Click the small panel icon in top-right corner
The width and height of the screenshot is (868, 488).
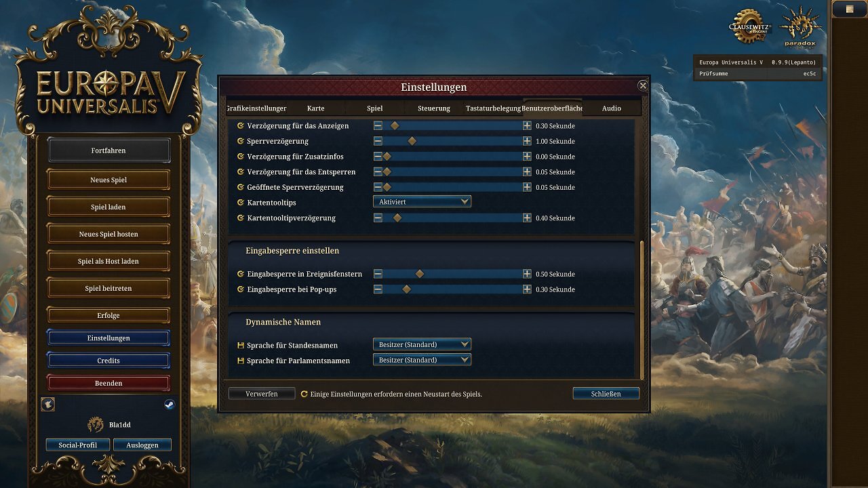click(x=850, y=9)
